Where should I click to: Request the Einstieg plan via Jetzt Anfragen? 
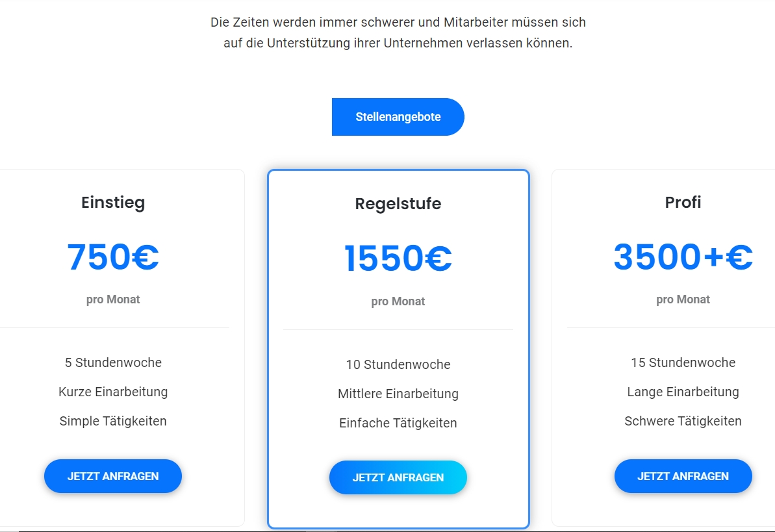pos(112,476)
